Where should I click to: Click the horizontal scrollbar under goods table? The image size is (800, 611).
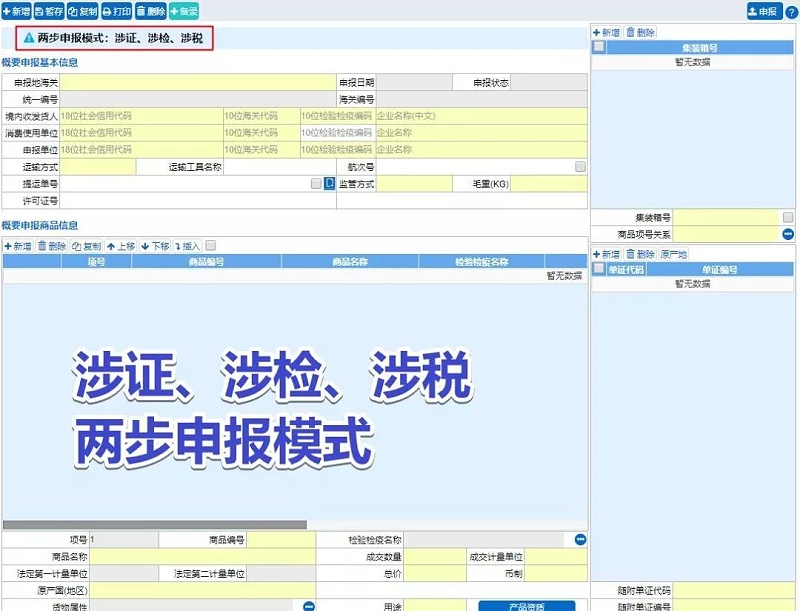click(x=155, y=524)
